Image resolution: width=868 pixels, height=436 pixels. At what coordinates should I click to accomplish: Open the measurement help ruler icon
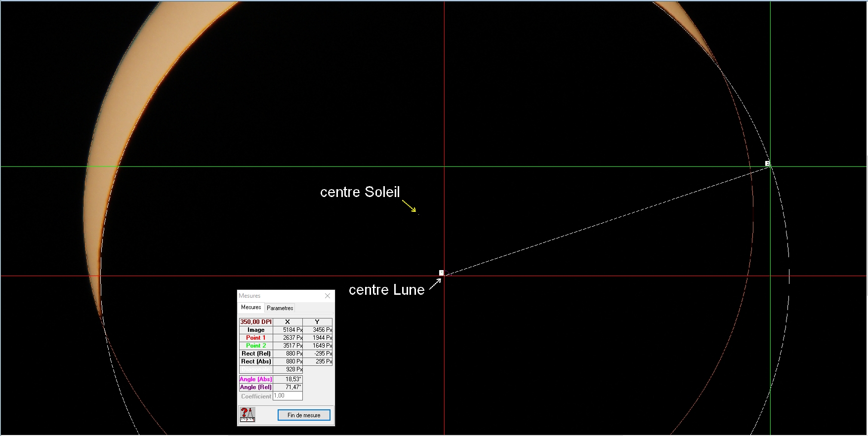(x=248, y=415)
